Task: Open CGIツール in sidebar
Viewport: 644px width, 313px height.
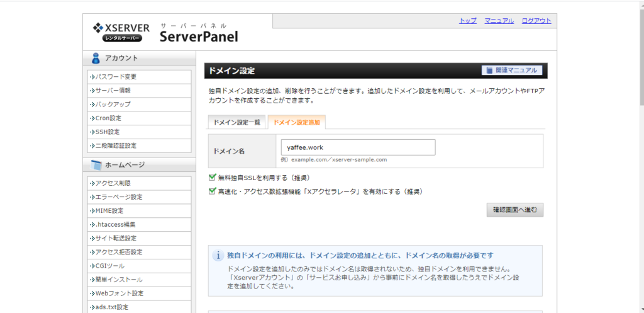Action: 139,266
